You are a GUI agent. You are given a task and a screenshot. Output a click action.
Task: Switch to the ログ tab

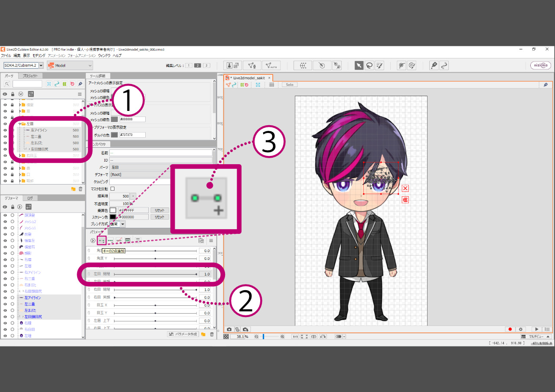[x=30, y=198]
